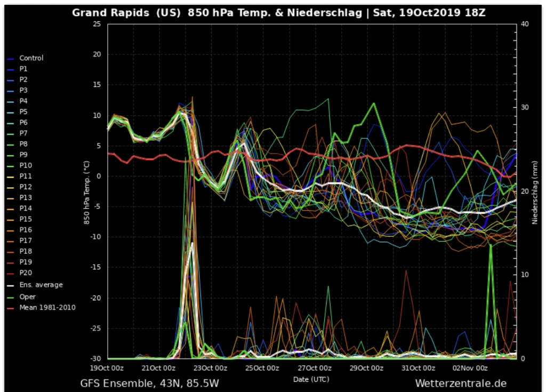Click the Date (UTC) axis label
The height and width of the screenshot is (392, 546).
click(311, 379)
